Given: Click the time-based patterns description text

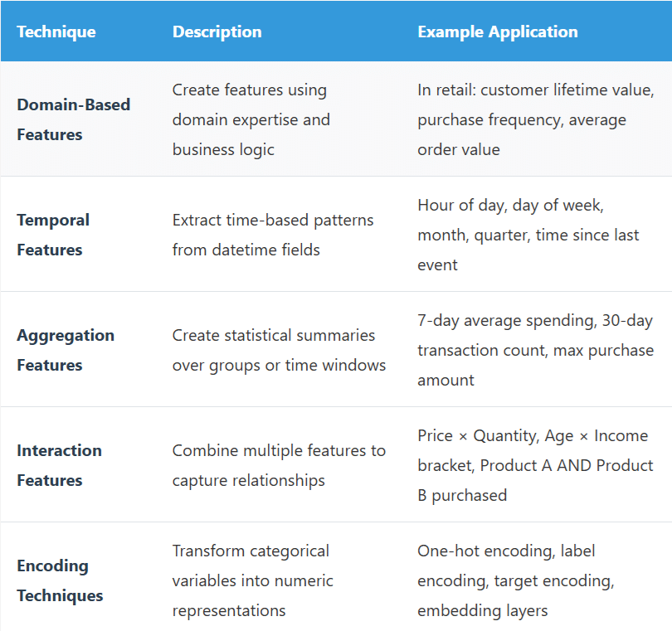Looking at the screenshot, I should point(273,221).
